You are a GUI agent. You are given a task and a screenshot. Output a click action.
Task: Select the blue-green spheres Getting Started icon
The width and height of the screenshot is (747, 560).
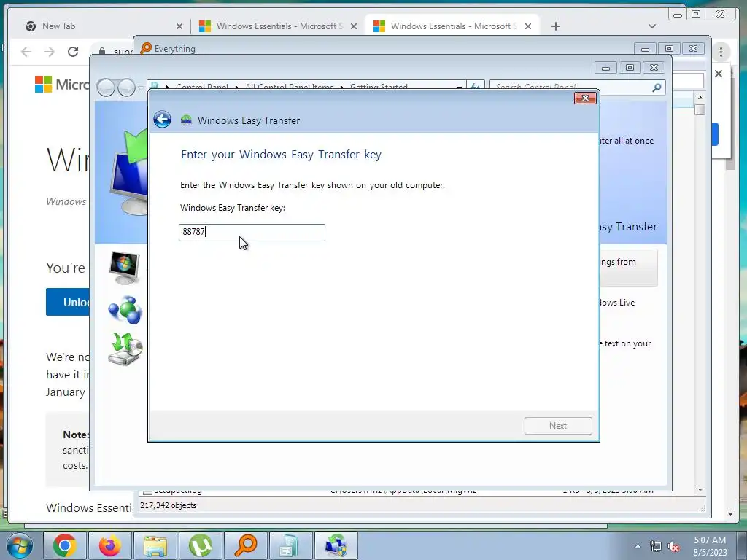125,309
